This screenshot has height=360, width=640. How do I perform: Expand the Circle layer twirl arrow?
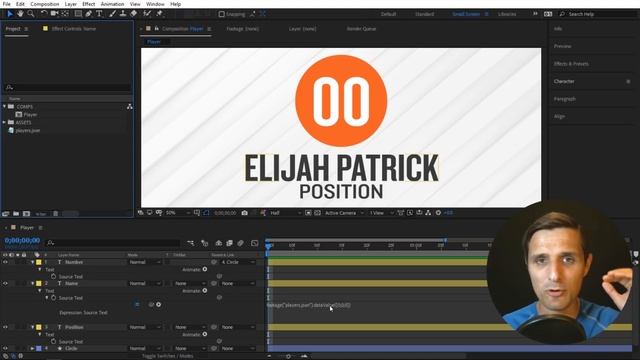tap(32, 349)
